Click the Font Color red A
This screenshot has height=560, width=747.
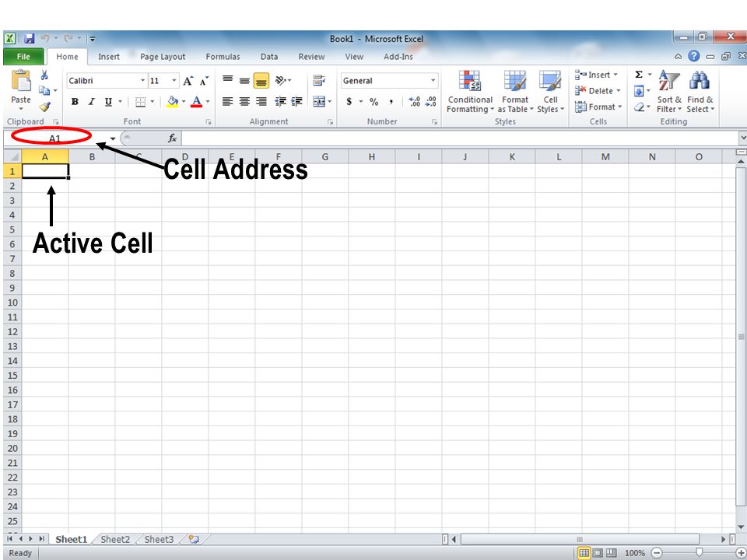[x=196, y=101]
